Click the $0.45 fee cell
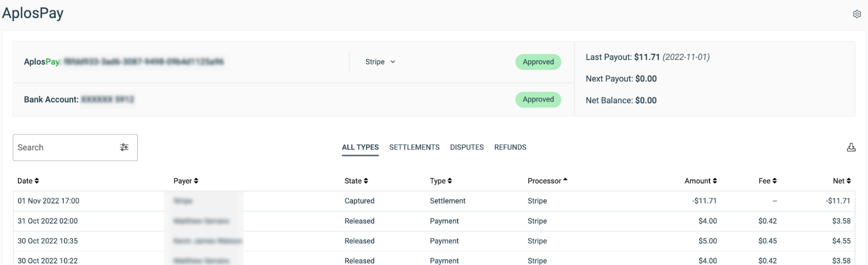Viewport: 868px width, 265px height. point(767,241)
